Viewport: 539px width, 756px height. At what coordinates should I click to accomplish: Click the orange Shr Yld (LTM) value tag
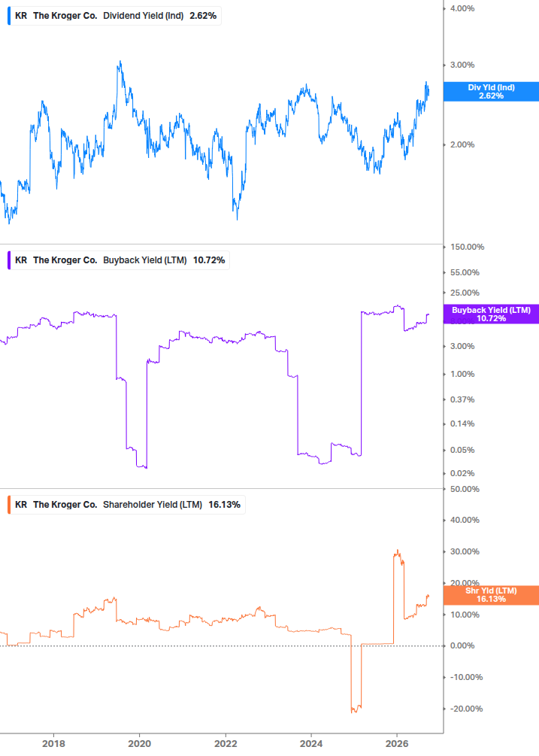[491, 595]
